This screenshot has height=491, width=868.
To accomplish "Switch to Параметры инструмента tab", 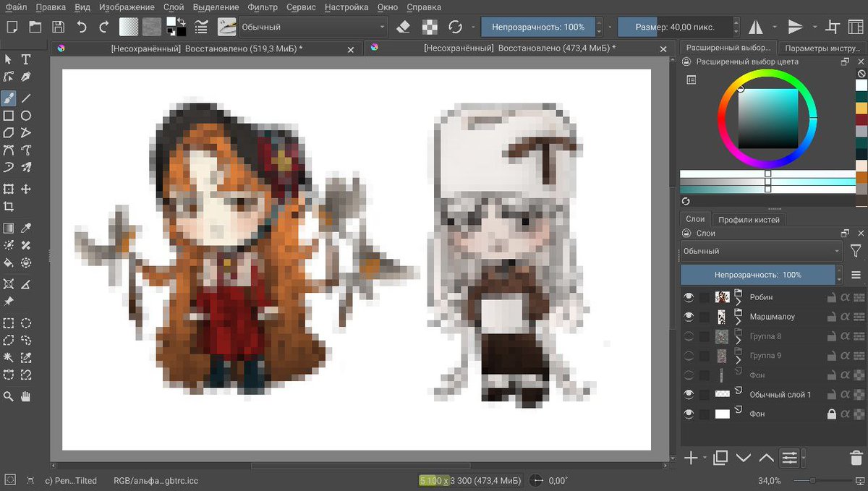I will [822, 48].
